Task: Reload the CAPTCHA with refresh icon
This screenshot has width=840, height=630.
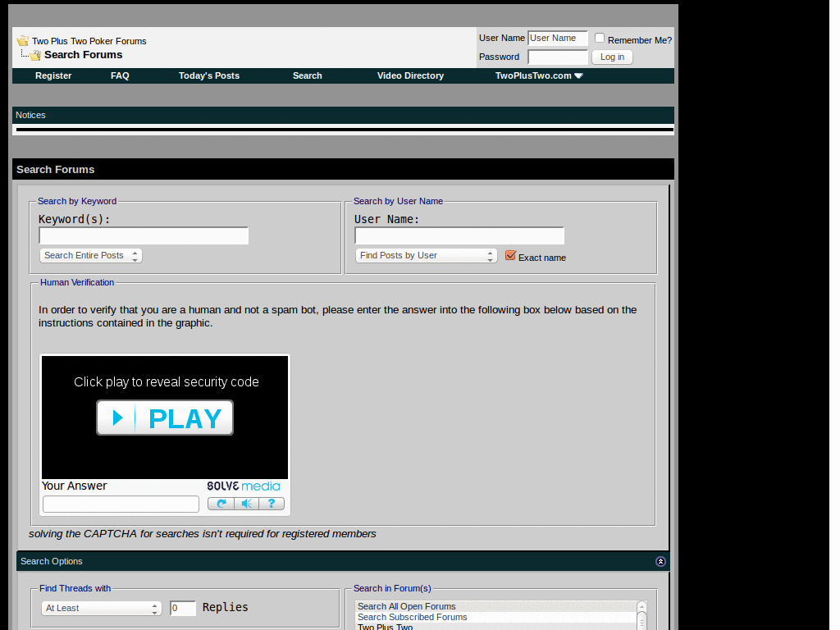Action: click(221, 504)
